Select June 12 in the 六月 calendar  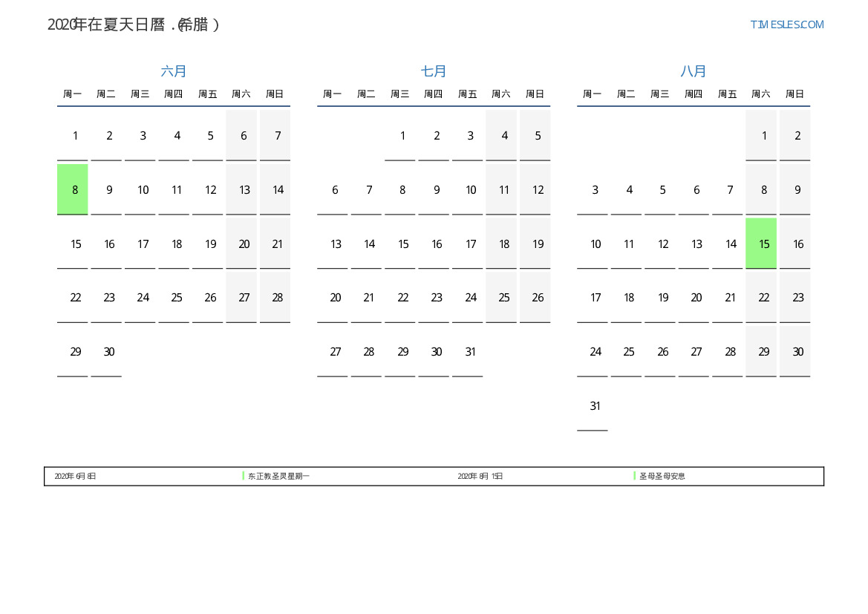[208, 189]
